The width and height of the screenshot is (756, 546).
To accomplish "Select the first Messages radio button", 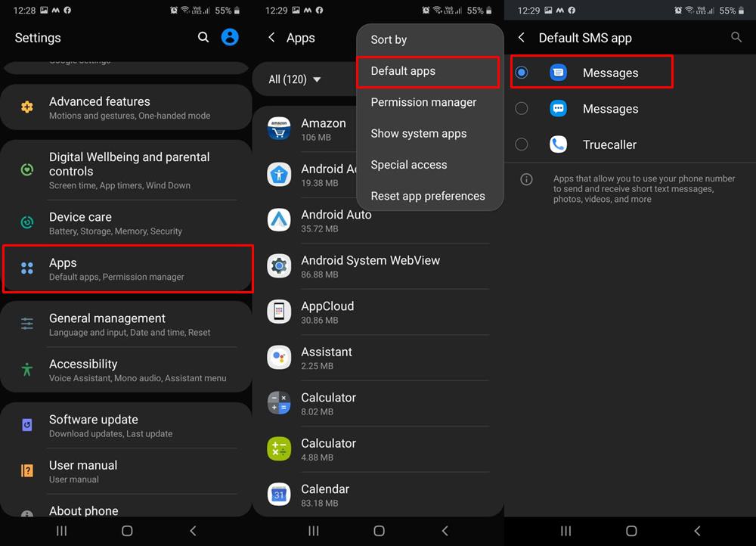I will [521, 73].
